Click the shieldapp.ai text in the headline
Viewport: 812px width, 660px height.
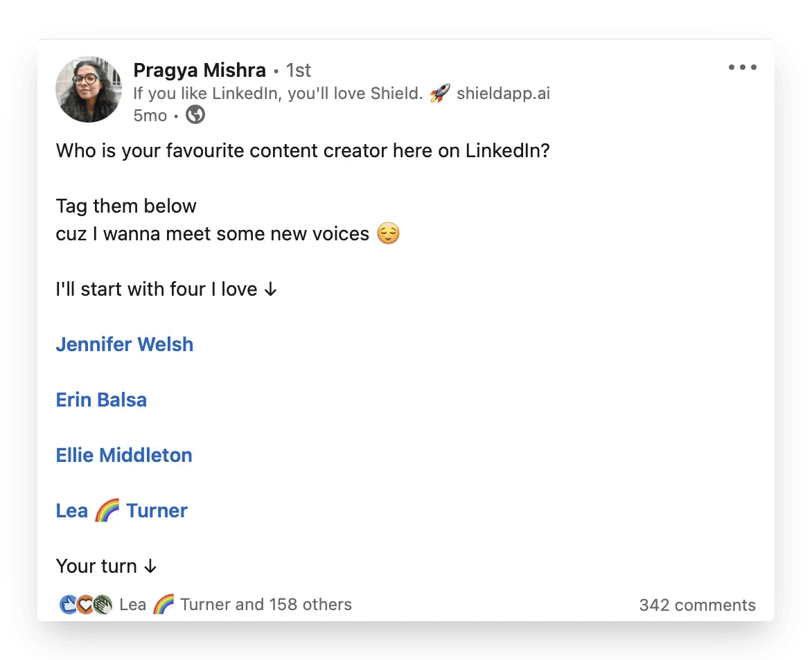tap(503, 93)
